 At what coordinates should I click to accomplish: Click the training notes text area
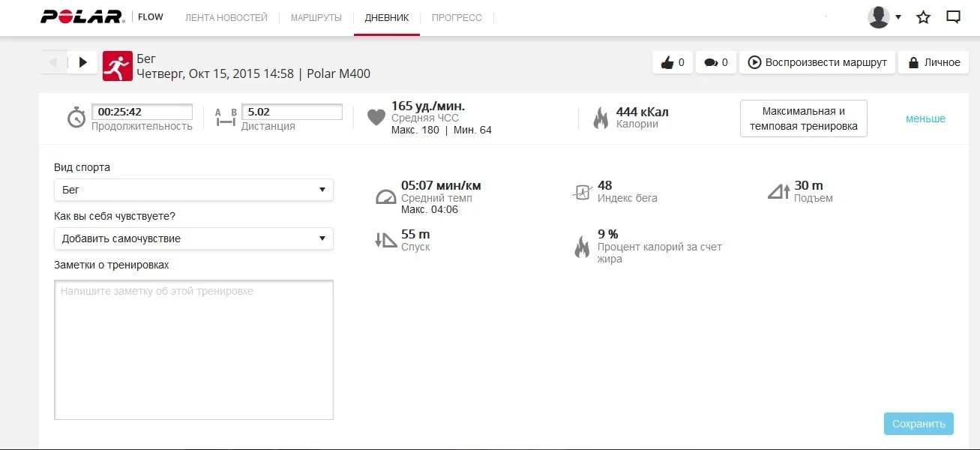(193, 349)
